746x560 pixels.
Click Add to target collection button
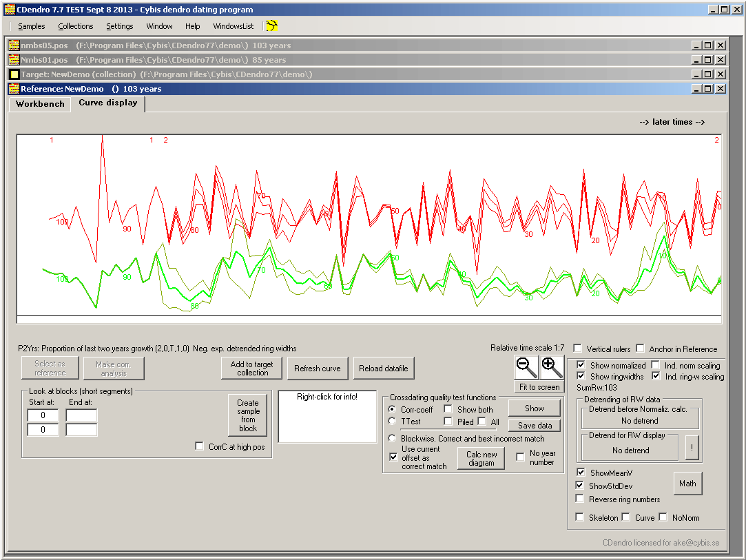(x=251, y=369)
